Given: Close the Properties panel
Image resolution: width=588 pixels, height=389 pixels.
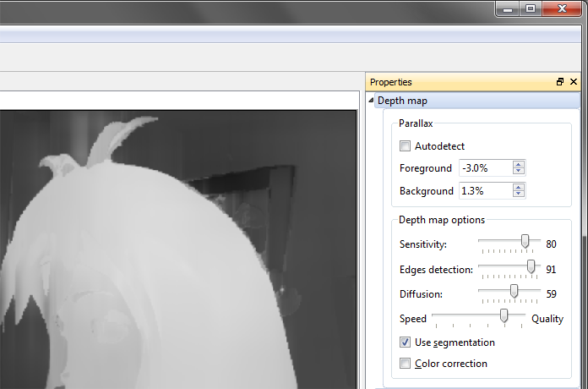Looking at the screenshot, I should click(x=574, y=81).
